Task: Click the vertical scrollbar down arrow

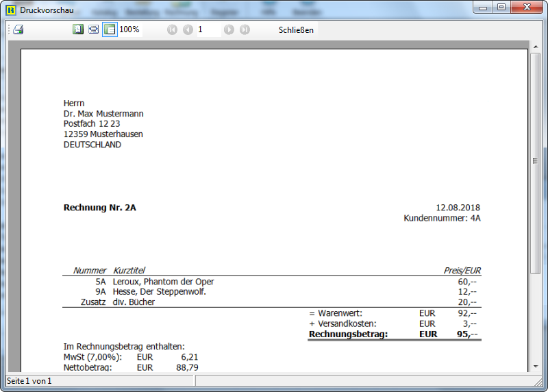Action: click(536, 367)
